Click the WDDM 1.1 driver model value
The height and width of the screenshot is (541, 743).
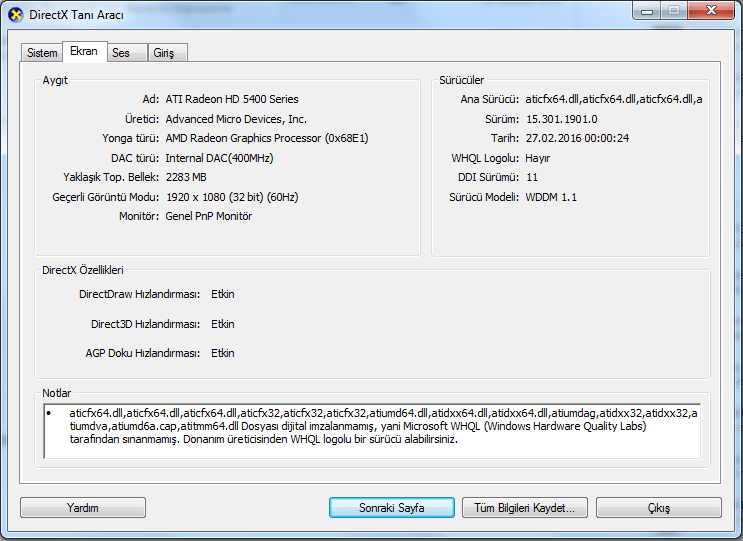(x=551, y=197)
